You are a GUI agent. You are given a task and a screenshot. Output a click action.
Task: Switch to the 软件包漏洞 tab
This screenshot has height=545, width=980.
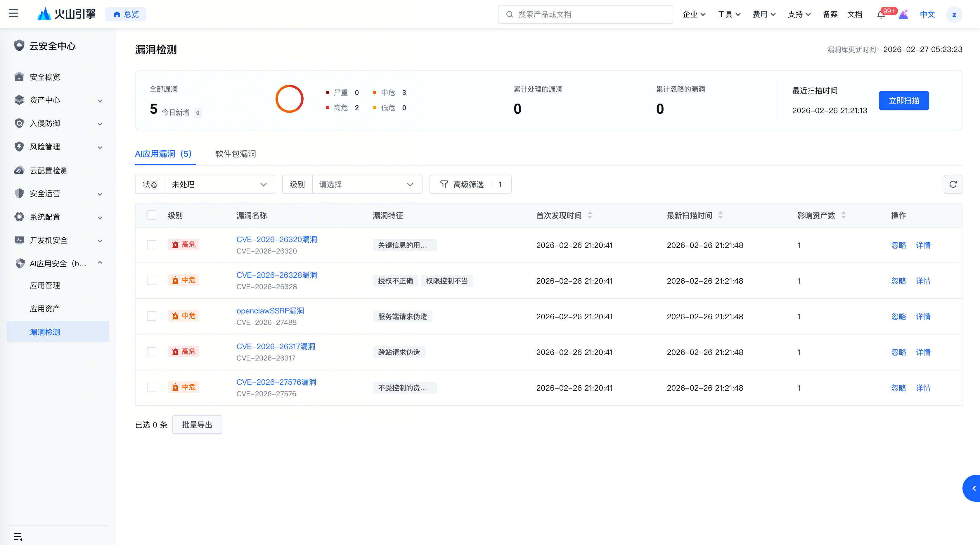click(236, 154)
